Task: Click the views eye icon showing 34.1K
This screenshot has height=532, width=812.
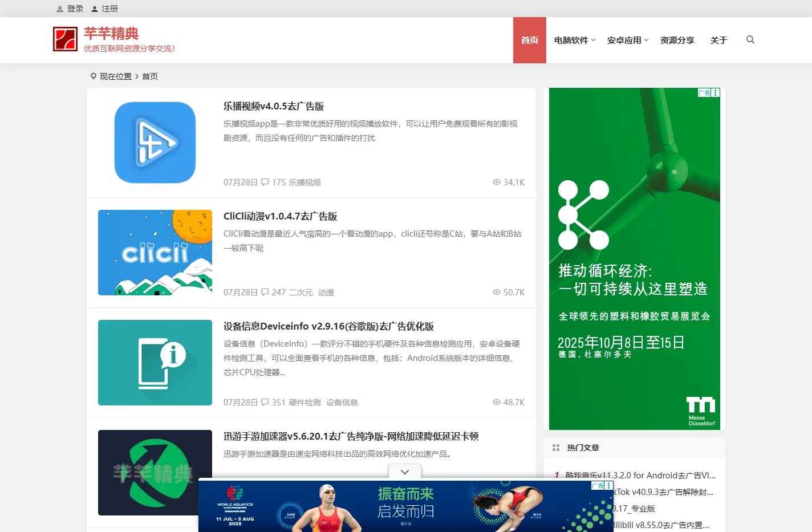Action: [497, 182]
